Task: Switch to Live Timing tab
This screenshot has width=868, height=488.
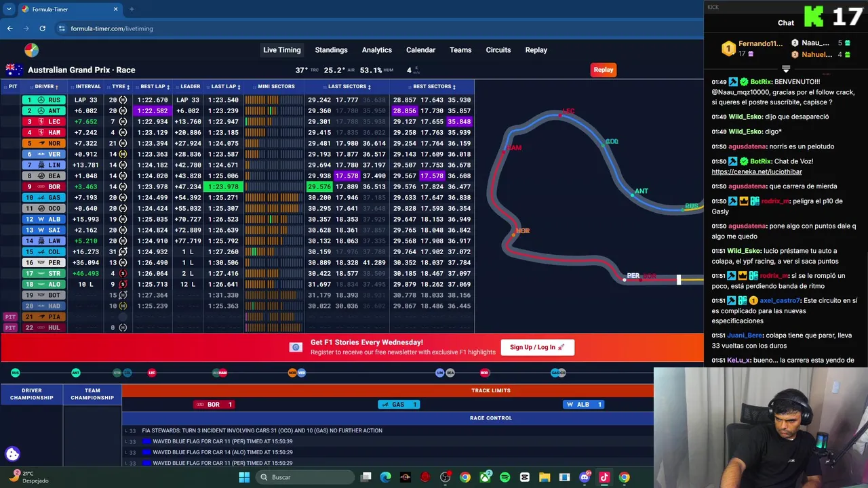Action: click(281, 50)
